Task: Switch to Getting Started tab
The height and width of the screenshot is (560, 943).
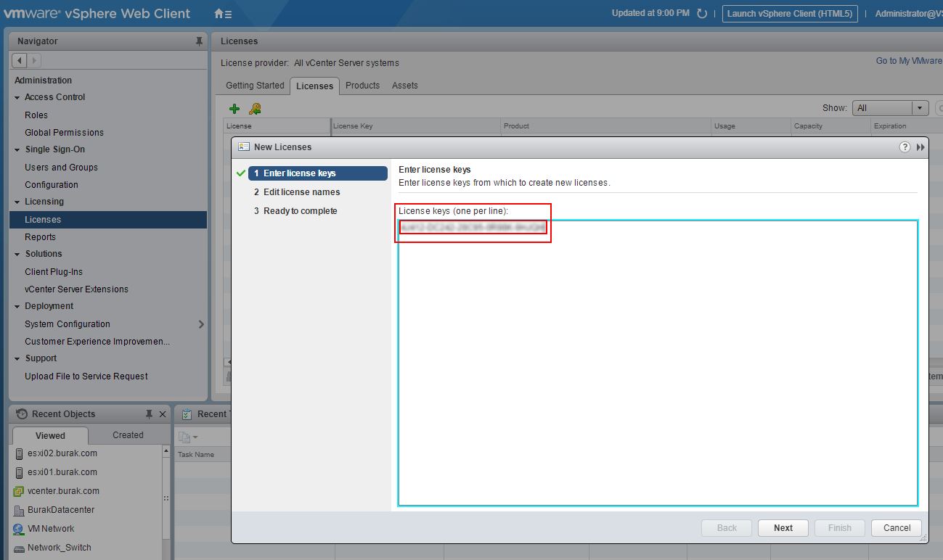Action: 255,86
